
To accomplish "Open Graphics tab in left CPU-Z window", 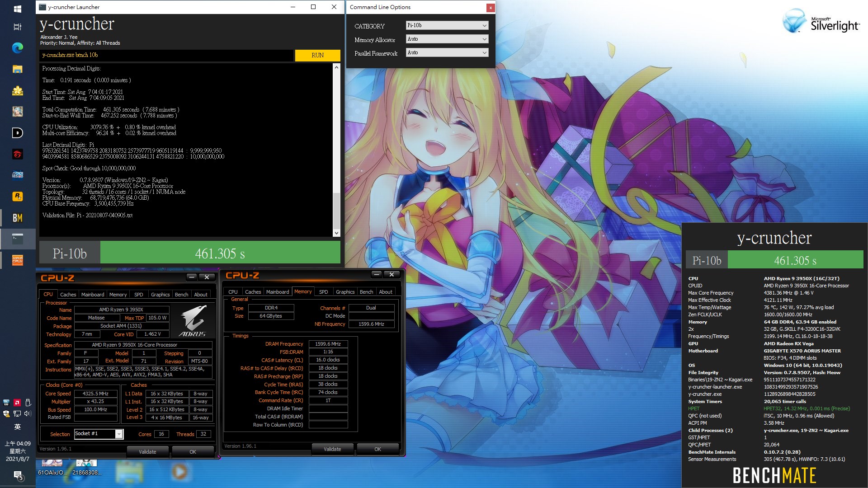I will [160, 295].
